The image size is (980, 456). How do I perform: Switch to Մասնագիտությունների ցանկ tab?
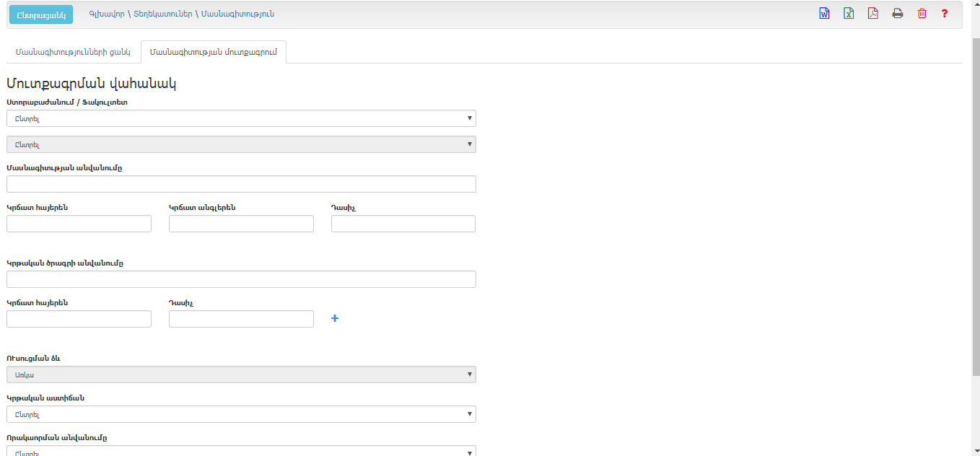(x=73, y=52)
